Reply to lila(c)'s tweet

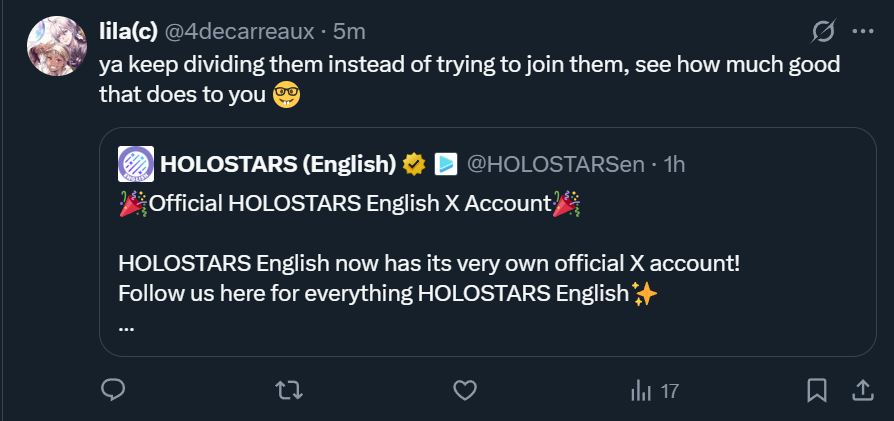114,390
